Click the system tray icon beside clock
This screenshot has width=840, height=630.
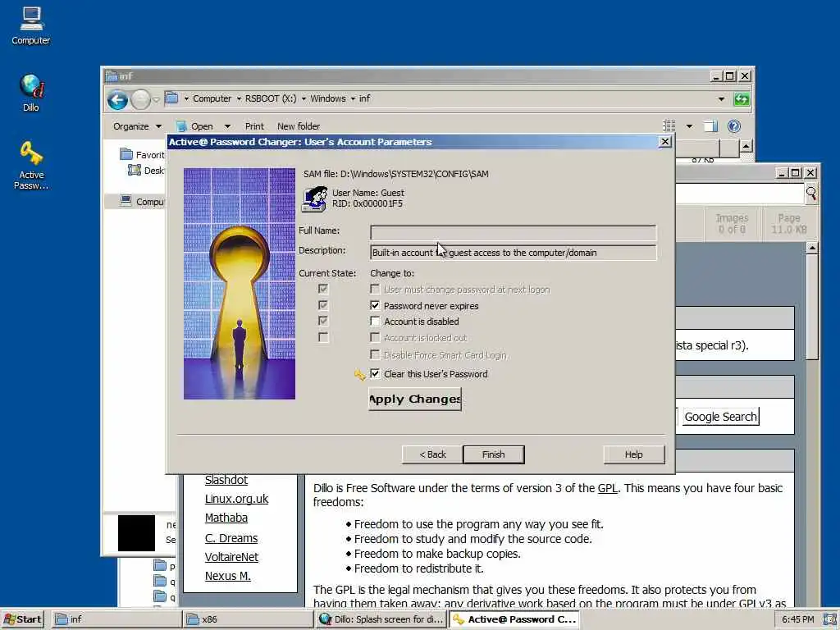click(x=829, y=619)
